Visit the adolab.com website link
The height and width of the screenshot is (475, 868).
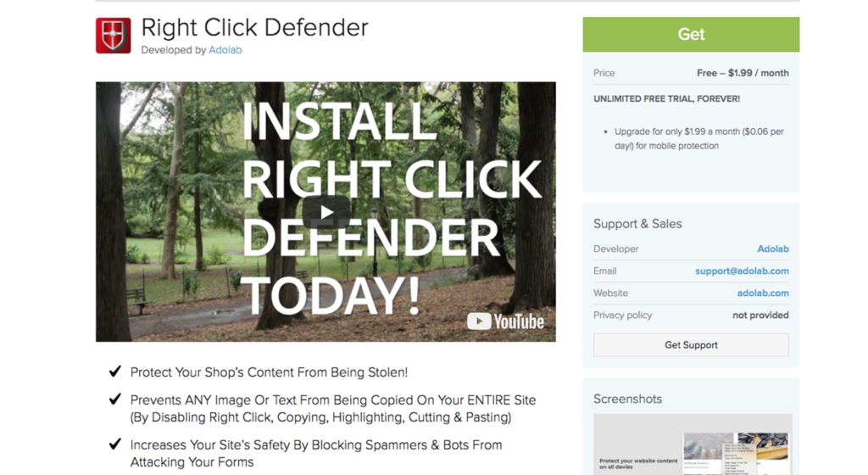(763, 293)
